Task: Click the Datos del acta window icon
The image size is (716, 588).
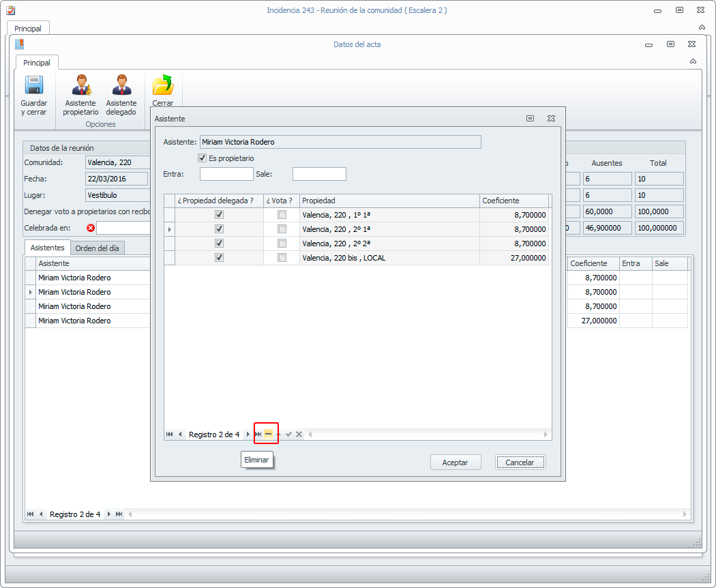Action: click(x=20, y=44)
